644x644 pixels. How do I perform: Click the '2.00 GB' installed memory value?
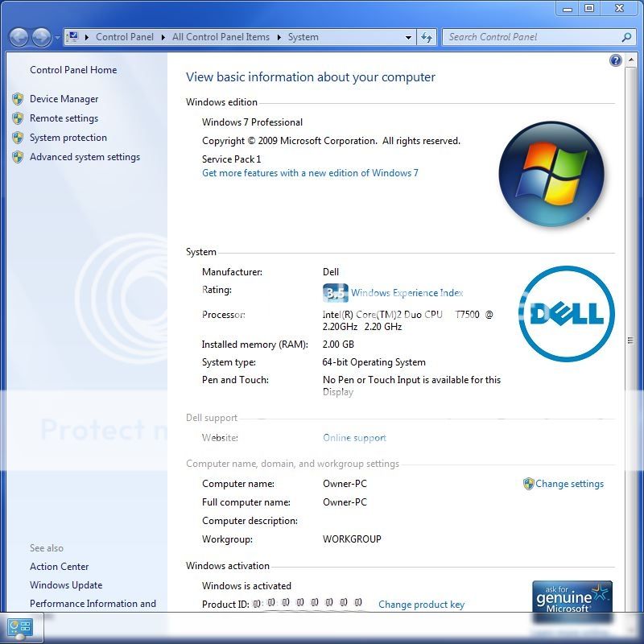point(338,345)
